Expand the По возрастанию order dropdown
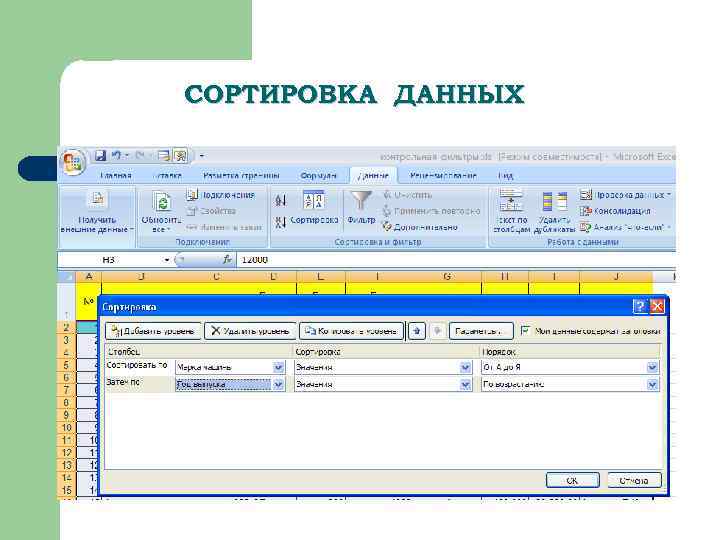 [652, 384]
